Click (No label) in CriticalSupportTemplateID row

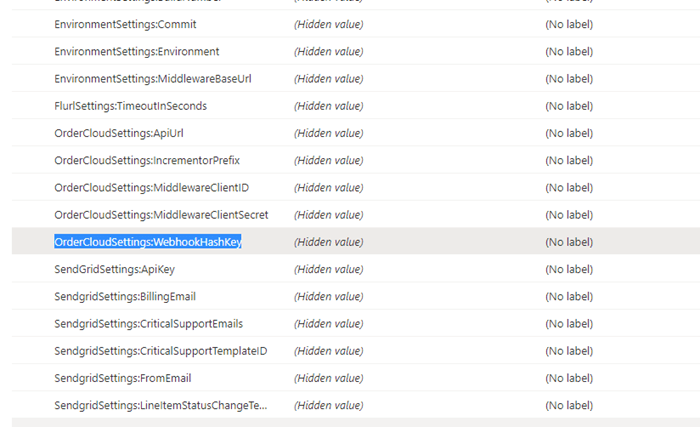569,351
